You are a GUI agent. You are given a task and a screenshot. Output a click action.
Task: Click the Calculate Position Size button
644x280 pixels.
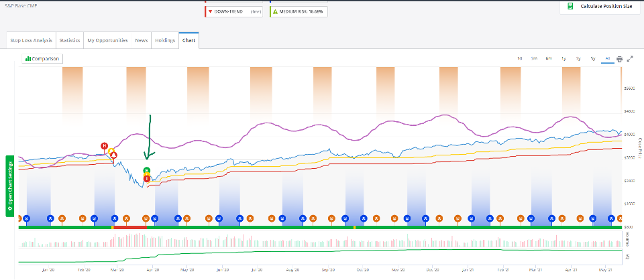coord(600,6)
